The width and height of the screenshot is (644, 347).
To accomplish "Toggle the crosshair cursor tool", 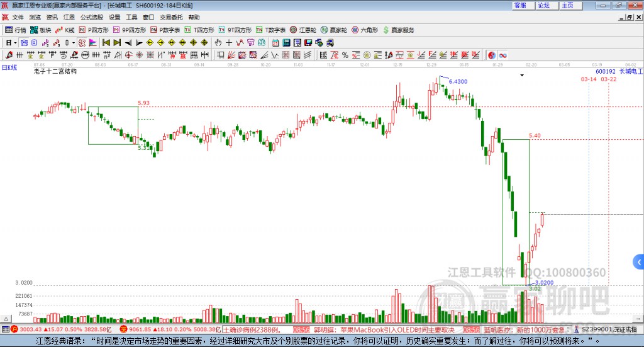I will pyautogui.click(x=229, y=43).
